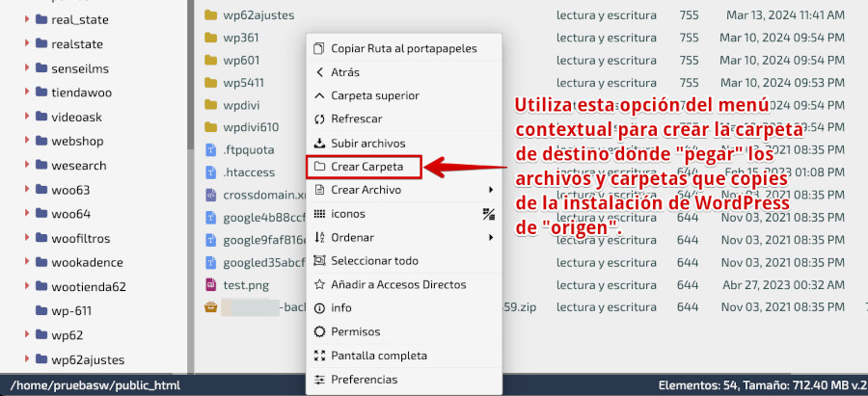Click the folder tree vertical scrollbar
Viewport: 868px width, 396px height.
(x=190, y=72)
